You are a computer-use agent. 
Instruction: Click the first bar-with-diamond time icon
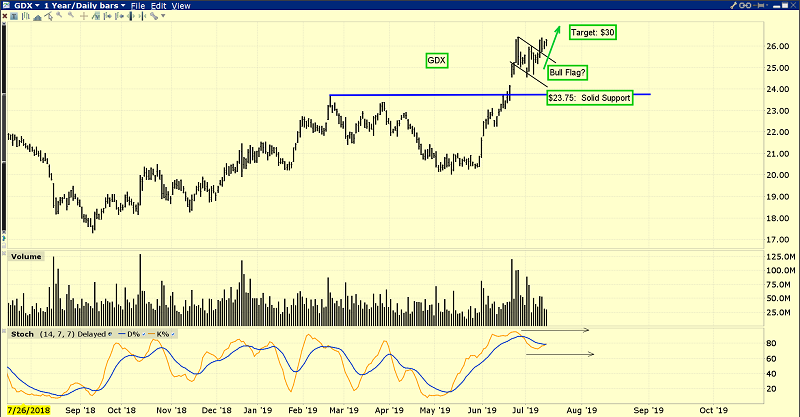pyautogui.click(x=108, y=16)
